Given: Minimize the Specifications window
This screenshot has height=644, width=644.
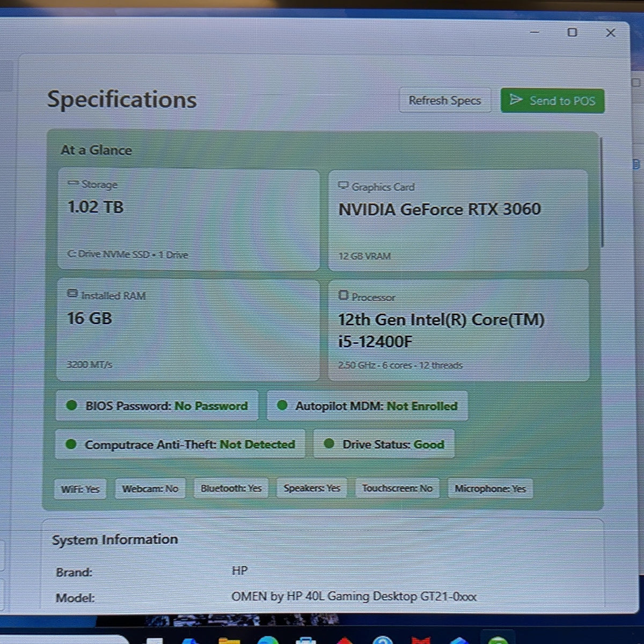Looking at the screenshot, I should [x=535, y=32].
